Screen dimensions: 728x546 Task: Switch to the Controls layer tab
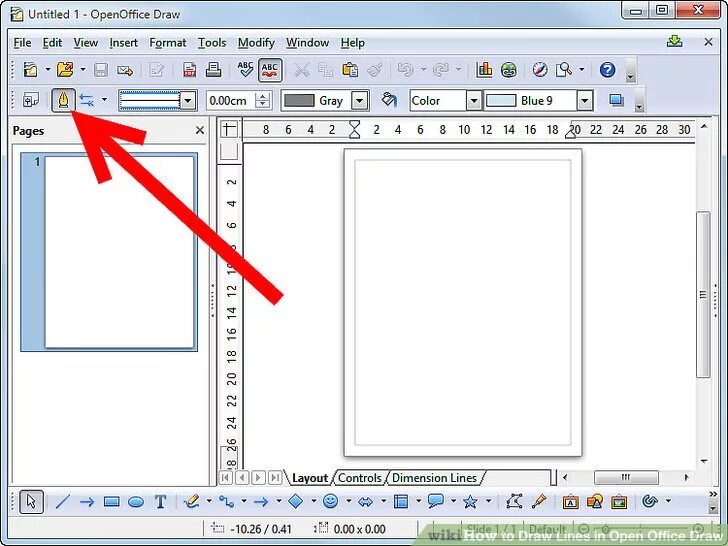point(359,478)
